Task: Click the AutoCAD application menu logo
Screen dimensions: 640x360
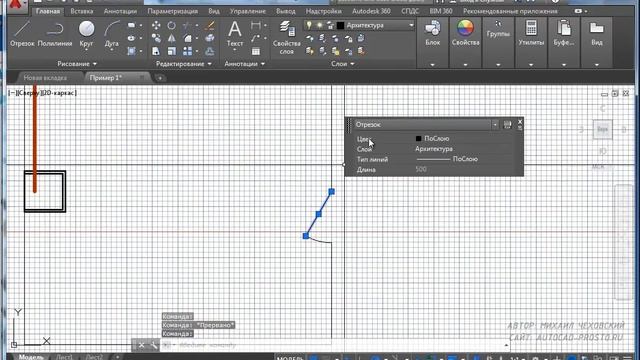Action: (x=16, y=5)
